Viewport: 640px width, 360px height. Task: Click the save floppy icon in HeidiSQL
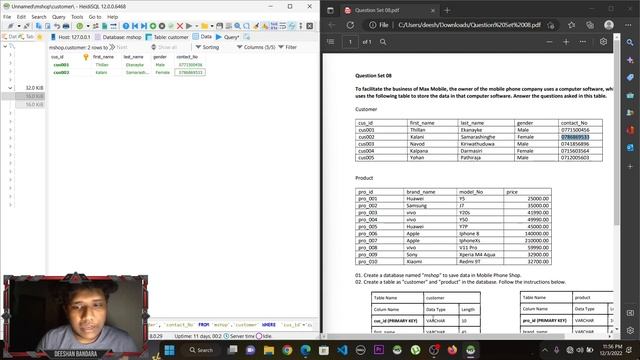pyautogui.click(x=220, y=26)
